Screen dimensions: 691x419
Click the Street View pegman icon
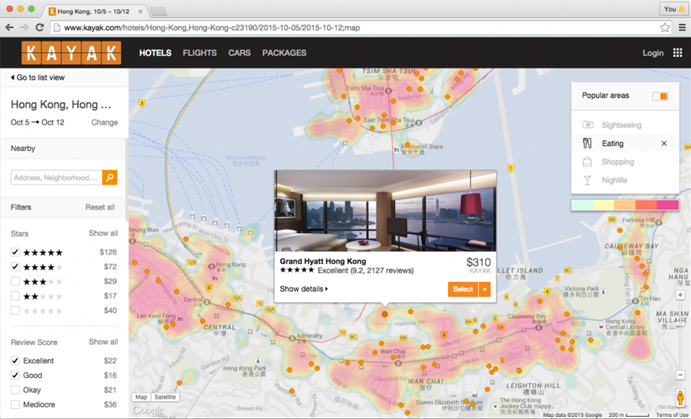pos(680,397)
